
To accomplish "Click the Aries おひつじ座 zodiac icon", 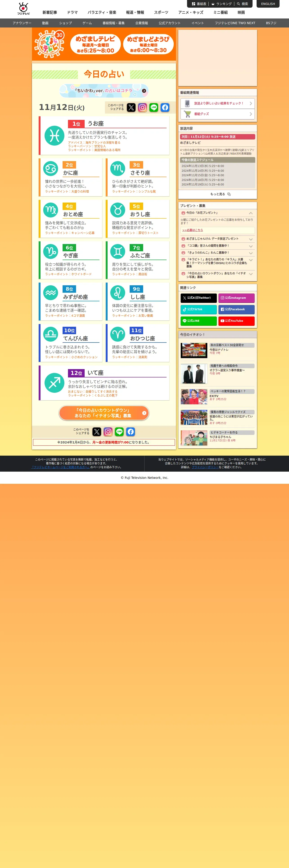I will pyautogui.click(x=118, y=334).
